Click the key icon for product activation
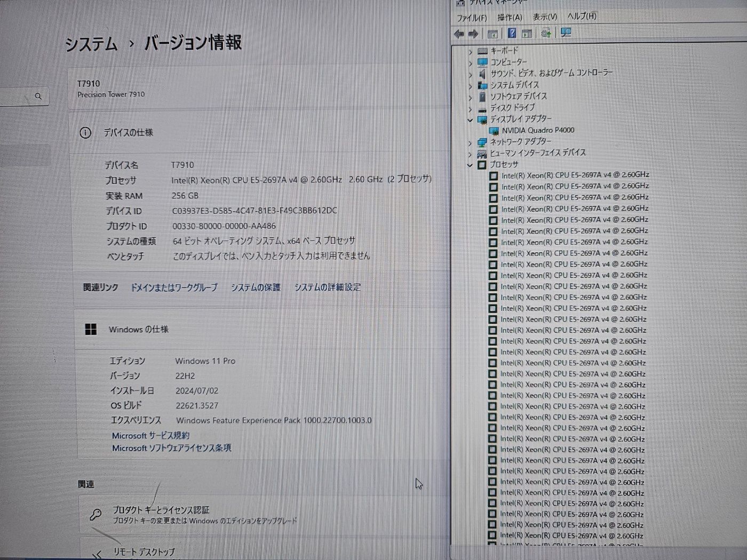 96,514
